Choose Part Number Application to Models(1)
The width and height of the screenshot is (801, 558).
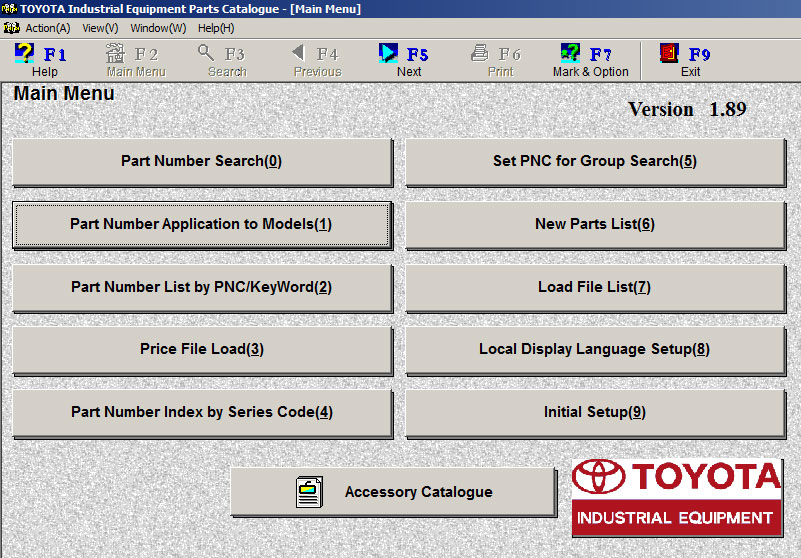click(x=202, y=224)
